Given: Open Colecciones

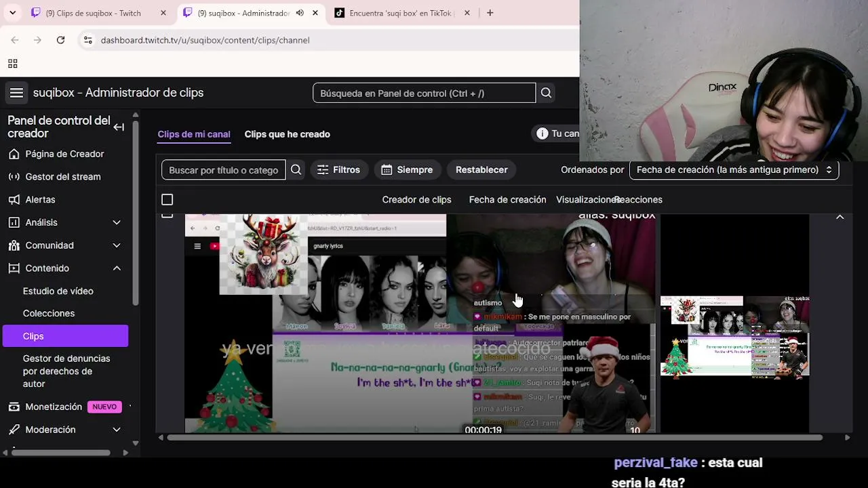Looking at the screenshot, I should (49, 313).
